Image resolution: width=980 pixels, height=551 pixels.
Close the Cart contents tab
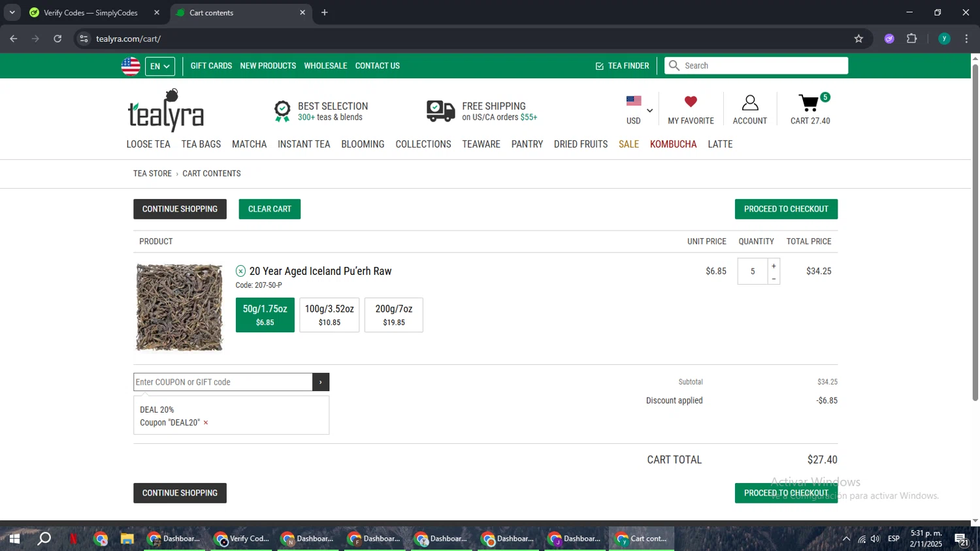(302, 12)
